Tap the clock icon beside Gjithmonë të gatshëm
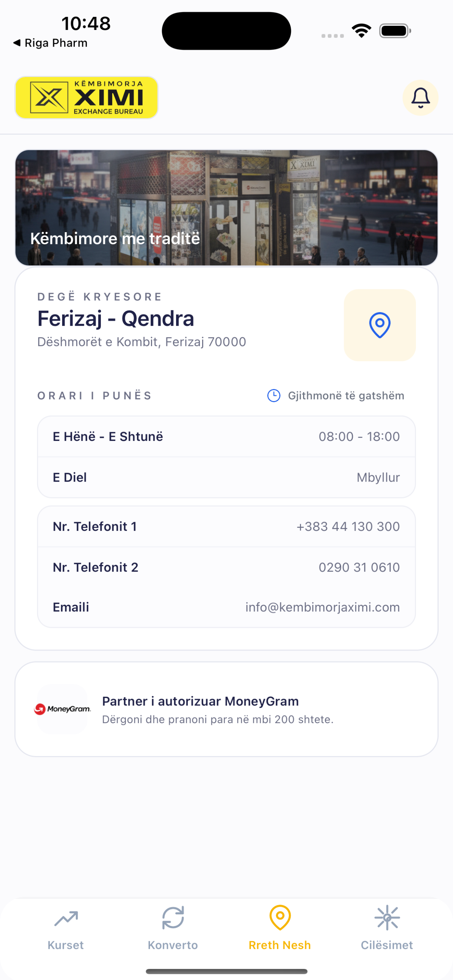This screenshot has height=980, width=453. (274, 396)
